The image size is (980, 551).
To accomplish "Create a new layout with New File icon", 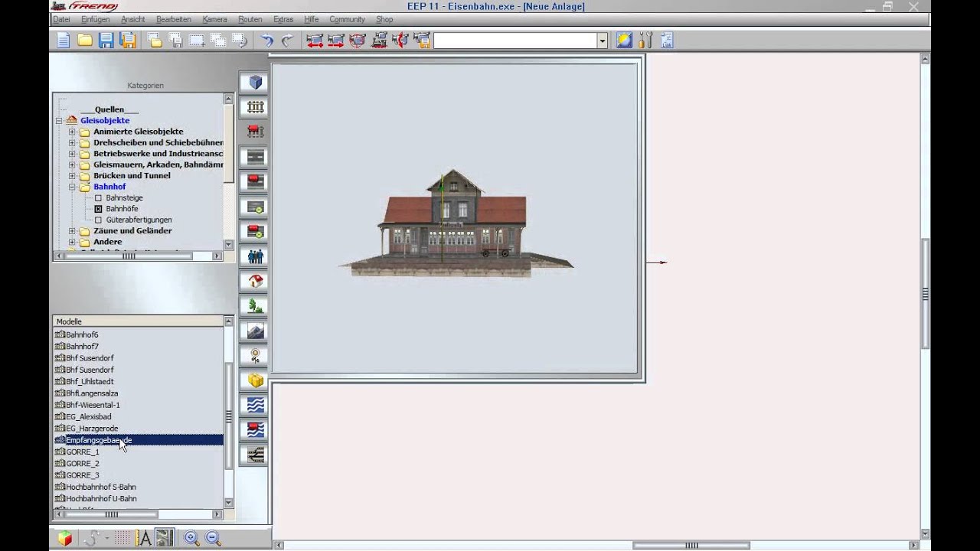I will (x=63, y=41).
